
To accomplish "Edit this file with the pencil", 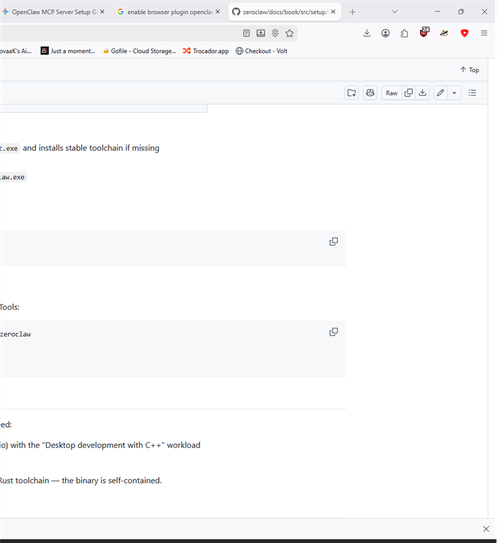I will pyautogui.click(x=440, y=93).
